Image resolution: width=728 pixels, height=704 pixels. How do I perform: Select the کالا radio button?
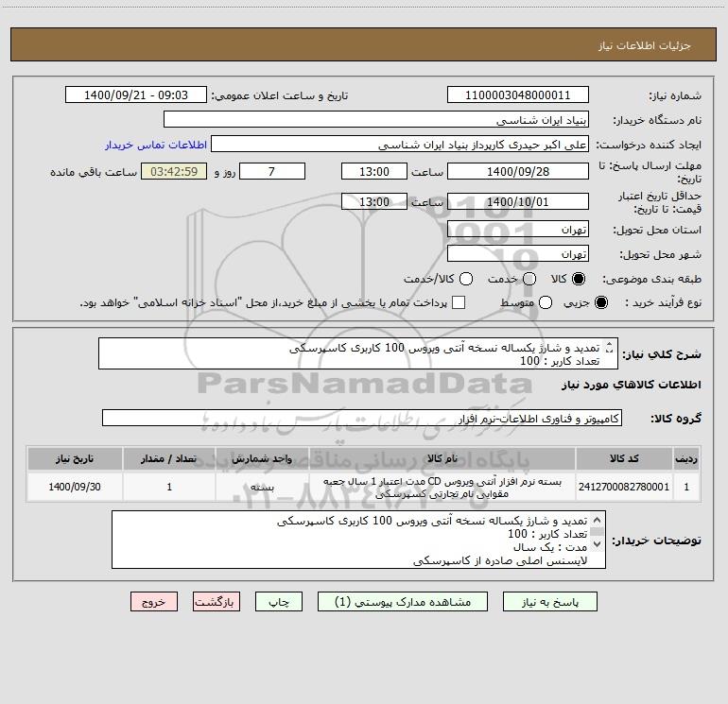[x=579, y=279]
